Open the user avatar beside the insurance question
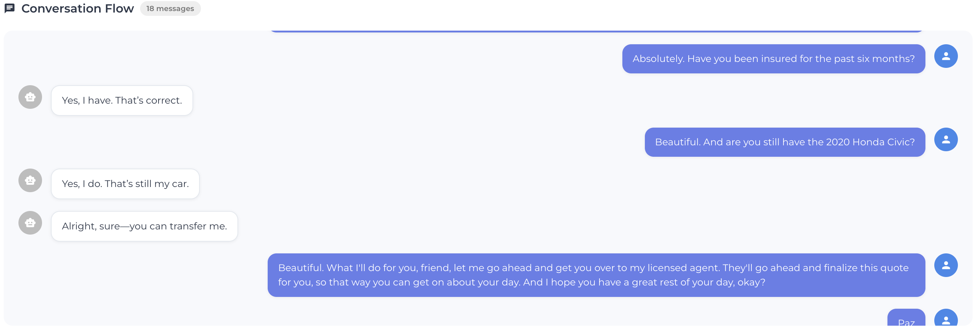 click(x=946, y=56)
